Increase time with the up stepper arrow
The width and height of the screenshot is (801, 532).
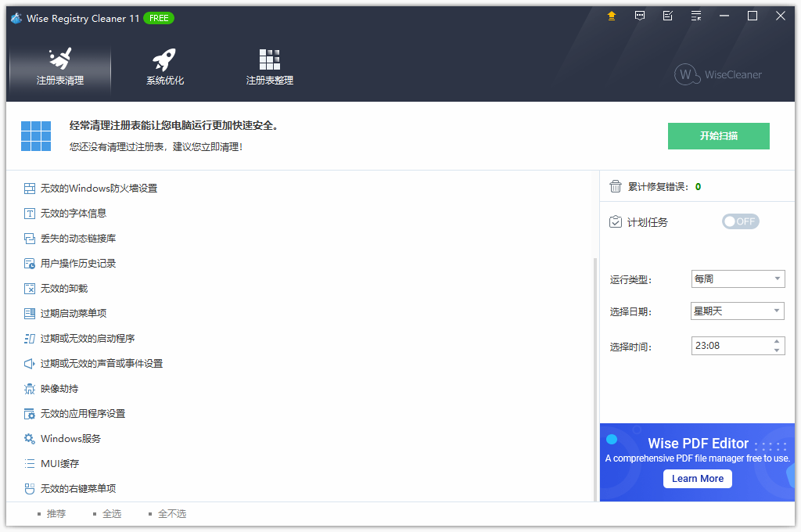(777, 341)
